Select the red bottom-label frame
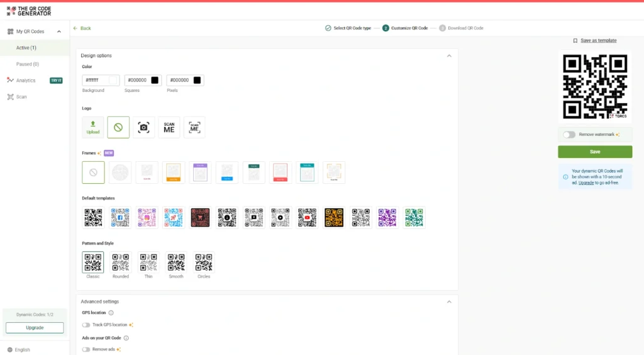 click(x=280, y=172)
